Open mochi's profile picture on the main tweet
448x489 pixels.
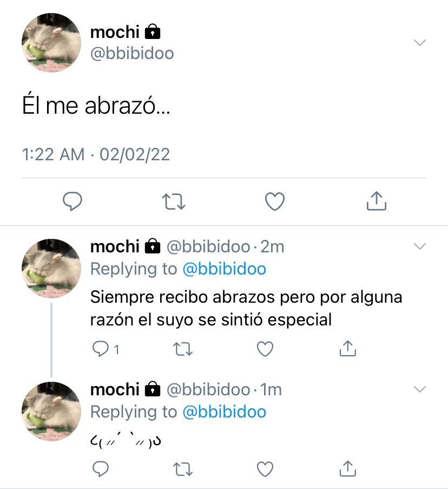click(x=51, y=43)
